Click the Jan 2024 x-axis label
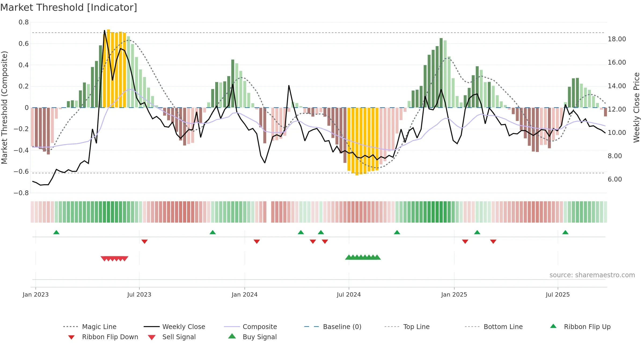644x362 pixels. 244,295
